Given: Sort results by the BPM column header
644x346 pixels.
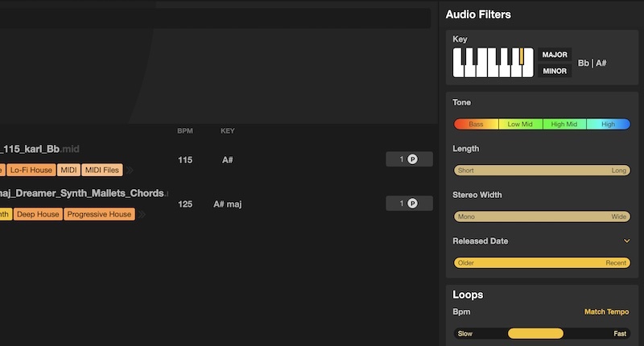Looking at the screenshot, I should point(185,131).
